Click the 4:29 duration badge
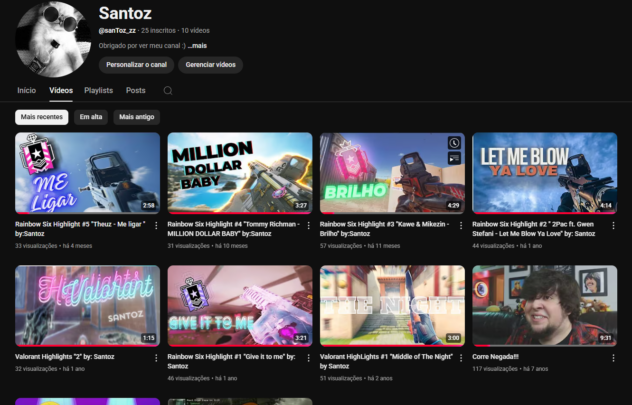Image resolution: width=632 pixels, height=405 pixels. (453, 206)
